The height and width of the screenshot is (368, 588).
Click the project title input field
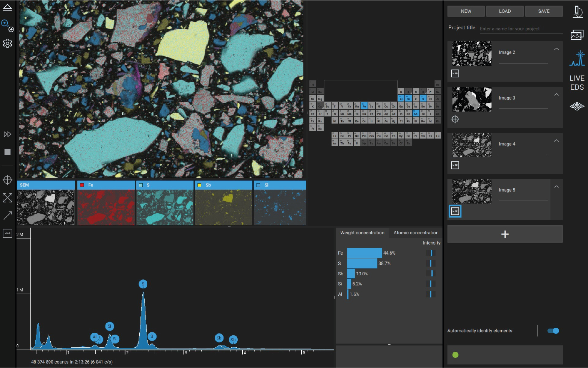point(520,29)
